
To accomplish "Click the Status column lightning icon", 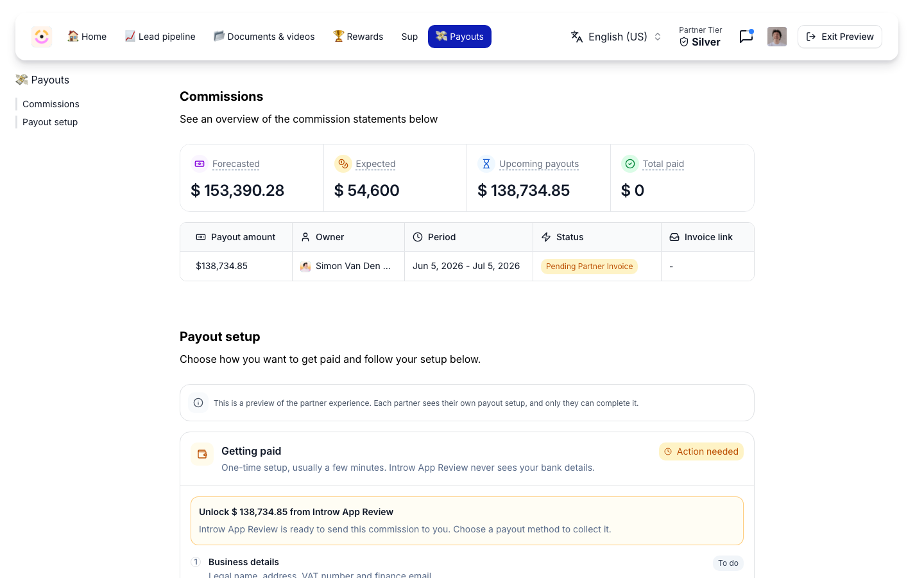I will (546, 237).
